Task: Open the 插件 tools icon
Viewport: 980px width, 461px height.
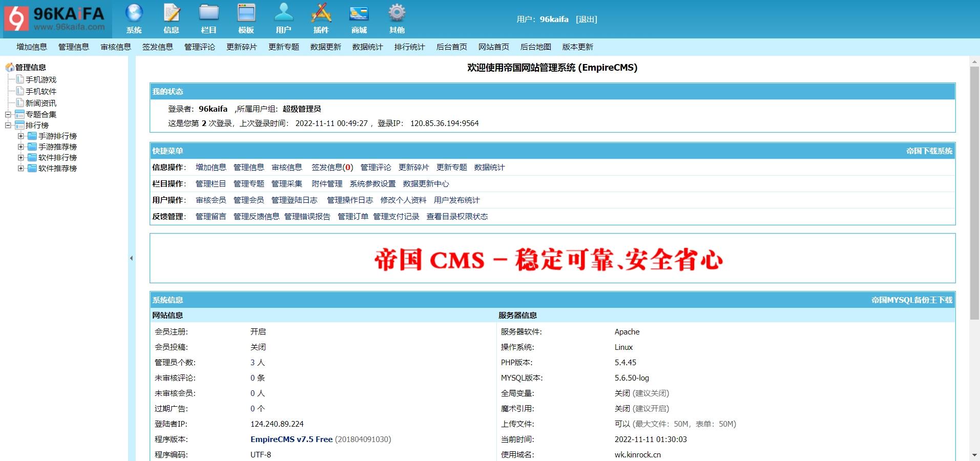Action: [x=321, y=12]
